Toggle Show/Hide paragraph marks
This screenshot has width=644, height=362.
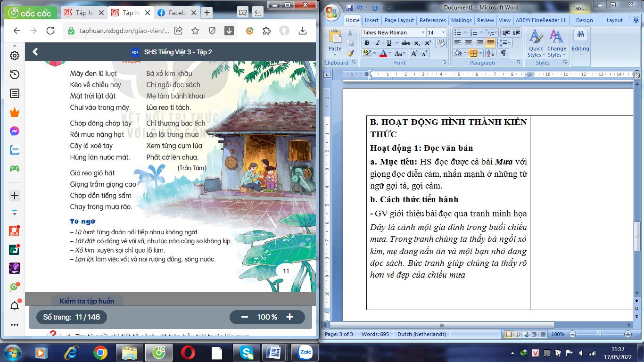click(x=504, y=53)
